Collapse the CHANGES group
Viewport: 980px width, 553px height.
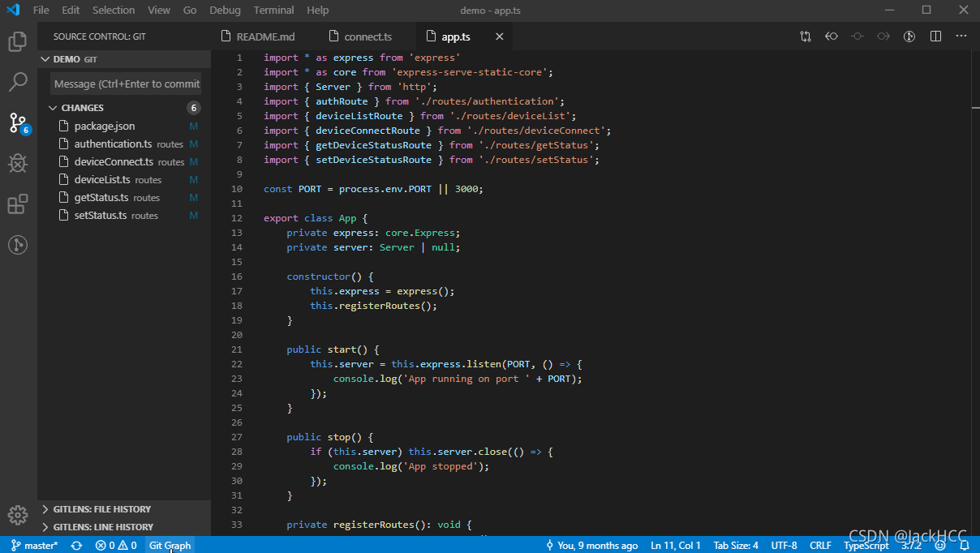click(x=124, y=108)
